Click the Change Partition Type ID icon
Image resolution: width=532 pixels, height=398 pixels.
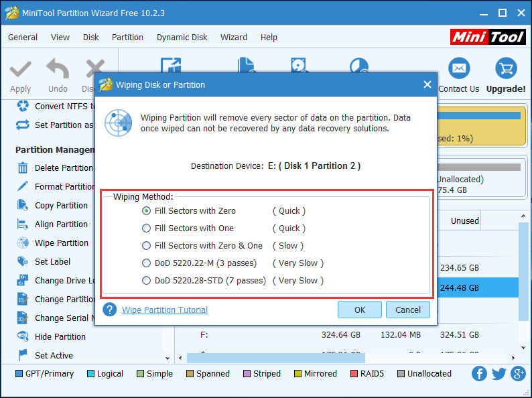tap(23, 299)
